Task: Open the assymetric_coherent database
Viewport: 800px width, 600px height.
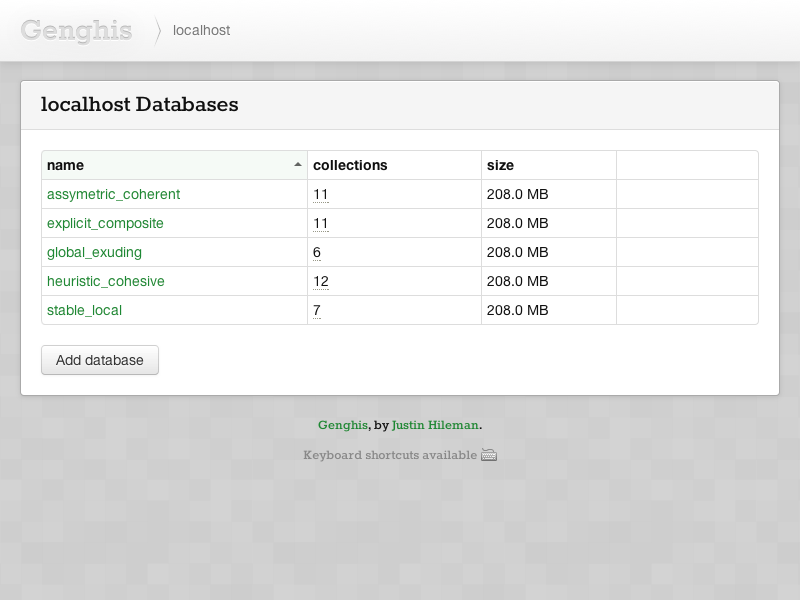Action: [x=113, y=194]
